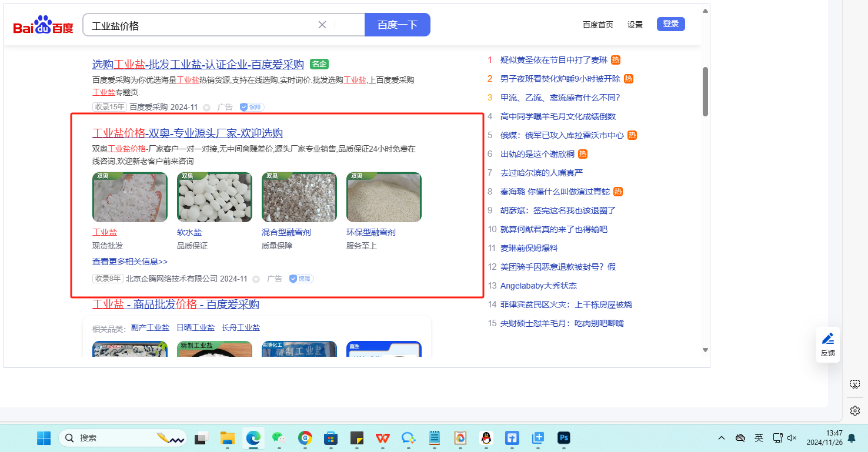Open hot search Angelababy大秀状态

click(x=539, y=286)
